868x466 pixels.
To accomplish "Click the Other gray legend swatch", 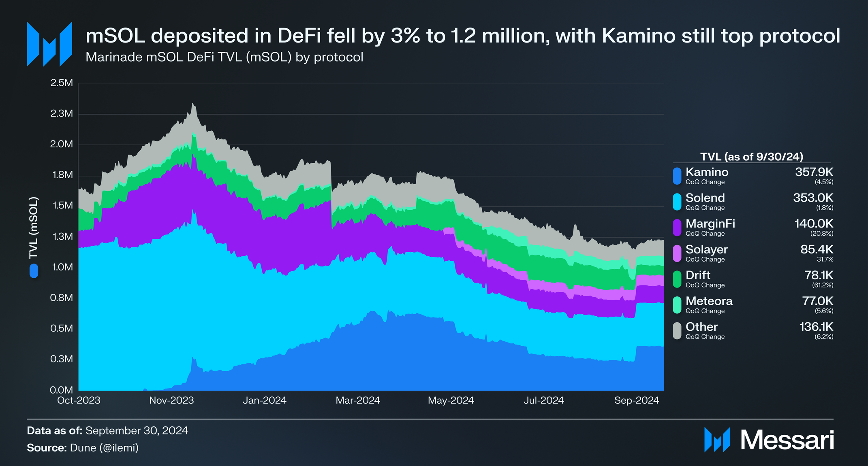I will [x=677, y=331].
